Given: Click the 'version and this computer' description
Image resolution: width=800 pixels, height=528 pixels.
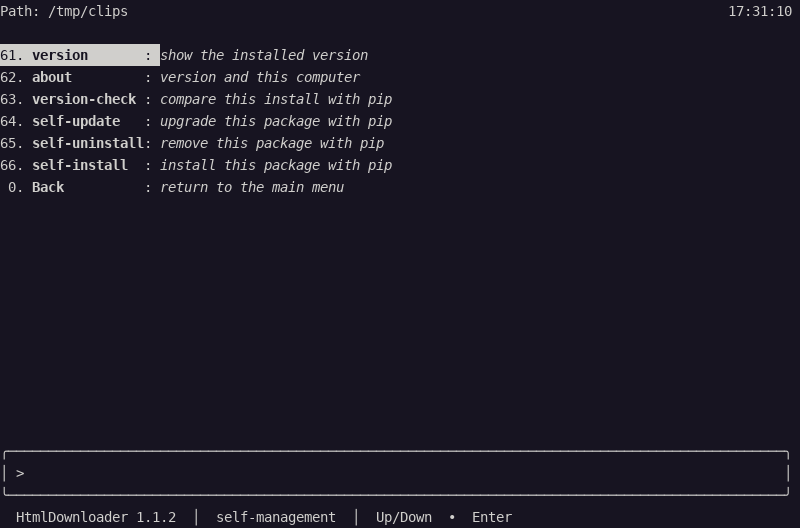Looking at the screenshot, I should point(260,77).
